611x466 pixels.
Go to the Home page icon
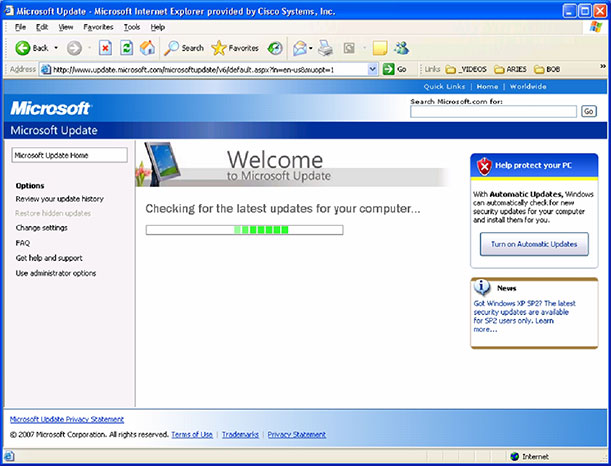[148, 47]
